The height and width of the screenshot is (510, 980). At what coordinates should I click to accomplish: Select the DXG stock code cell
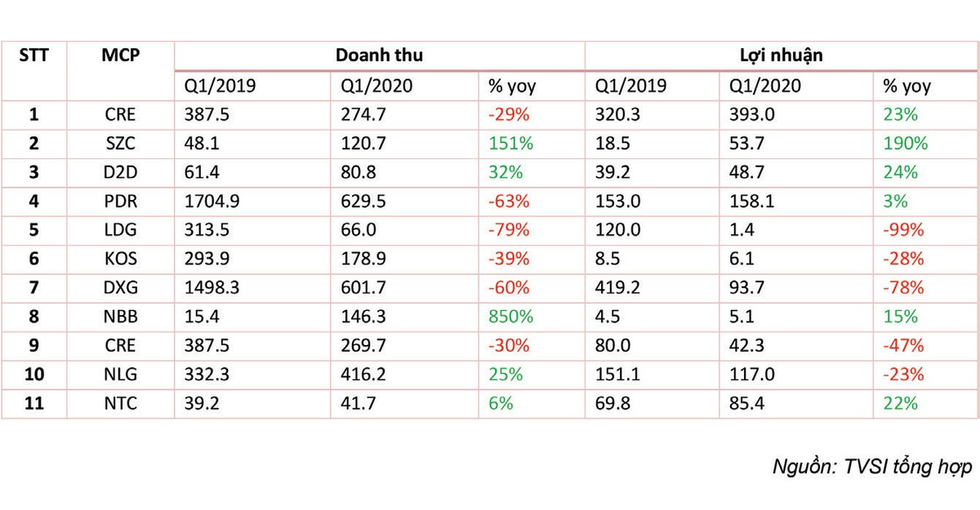(x=121, y=288)
